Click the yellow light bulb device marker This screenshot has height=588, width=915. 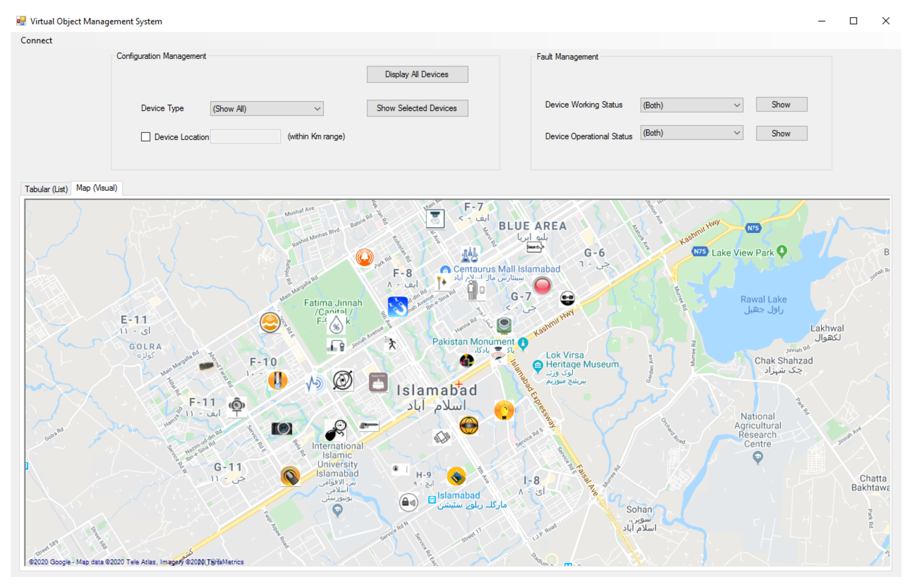(x=504, y=410)
